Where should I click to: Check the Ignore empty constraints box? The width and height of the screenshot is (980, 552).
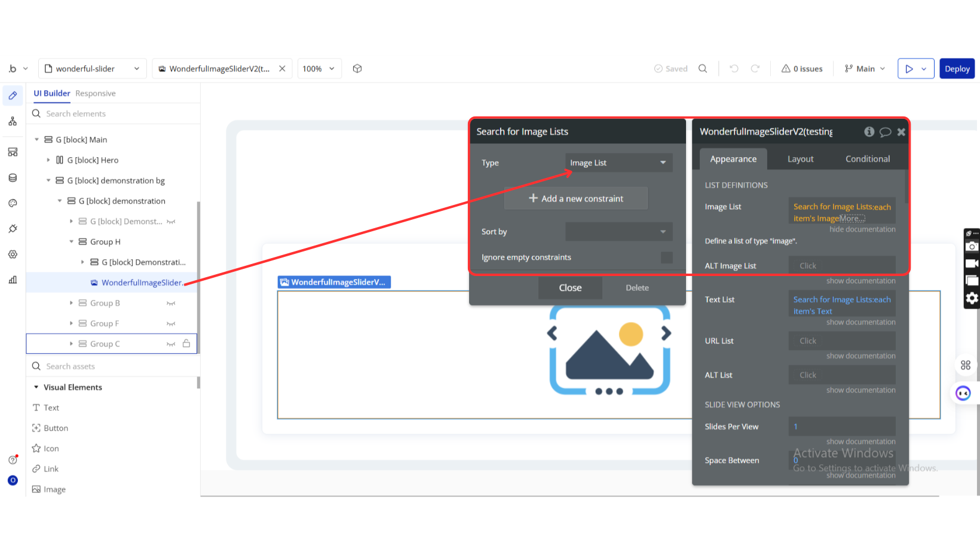(667, 257)
